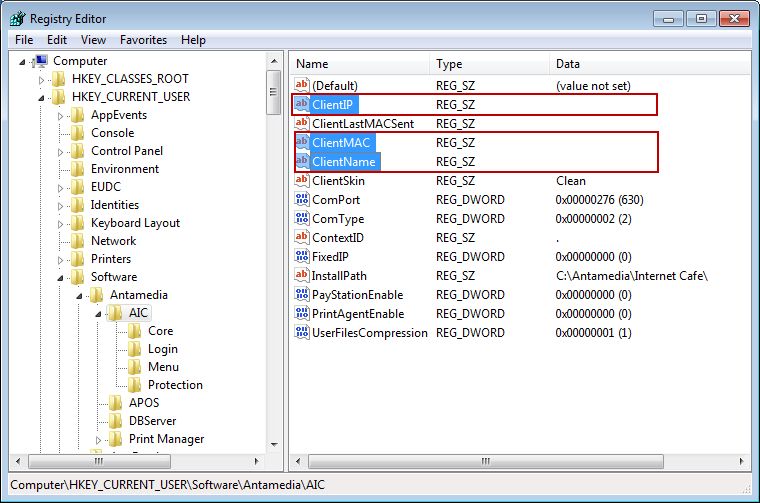
Task: Click the Protection folder icon
Action: click(x=135, y=385)
